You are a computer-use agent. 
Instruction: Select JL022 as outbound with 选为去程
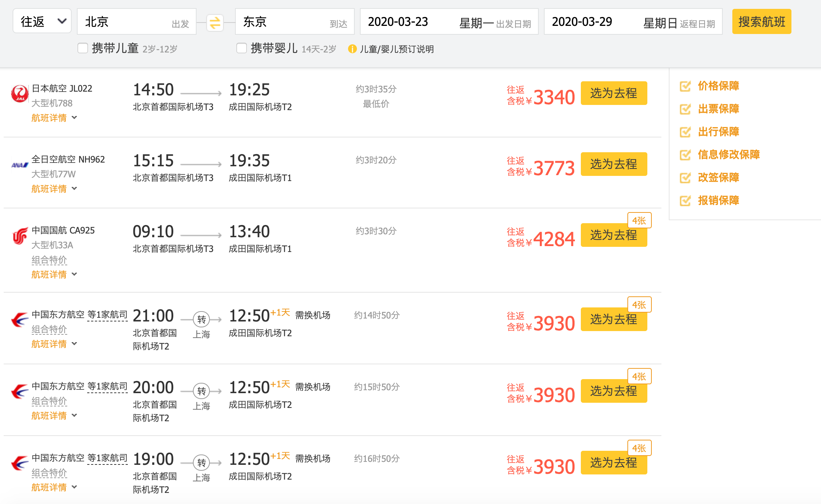pyautogui.click(x=614, y=93)
